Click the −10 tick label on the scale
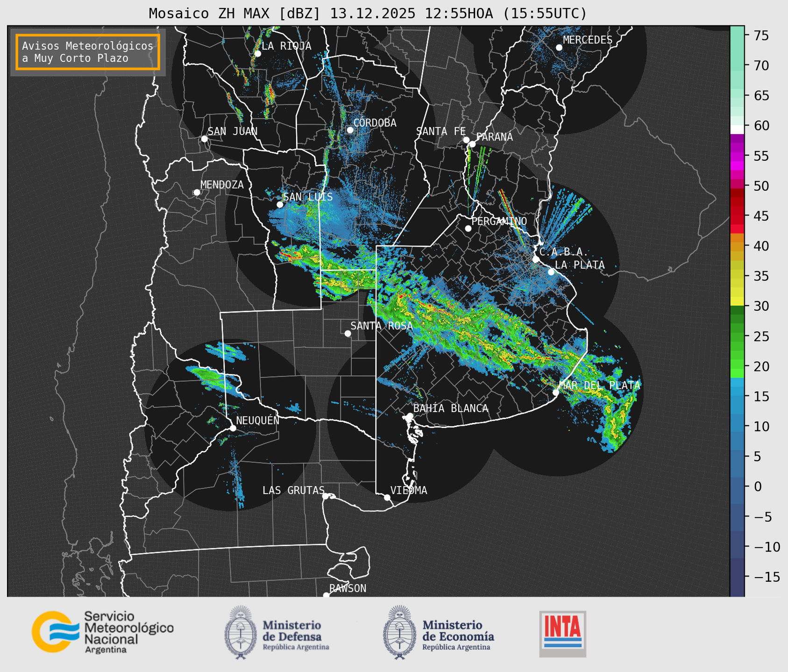Viewport: 788px width, 672px height. 767,547
